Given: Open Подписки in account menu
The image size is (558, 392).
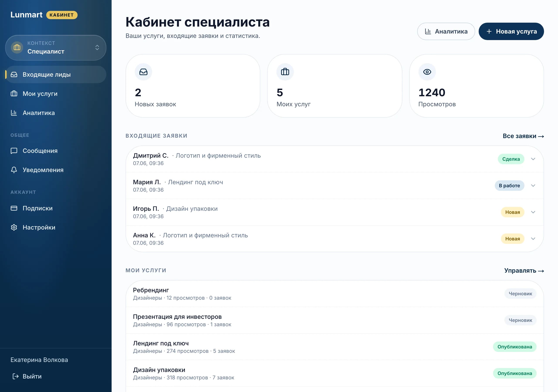Looking at the screenshot, I should click(56, 208).
